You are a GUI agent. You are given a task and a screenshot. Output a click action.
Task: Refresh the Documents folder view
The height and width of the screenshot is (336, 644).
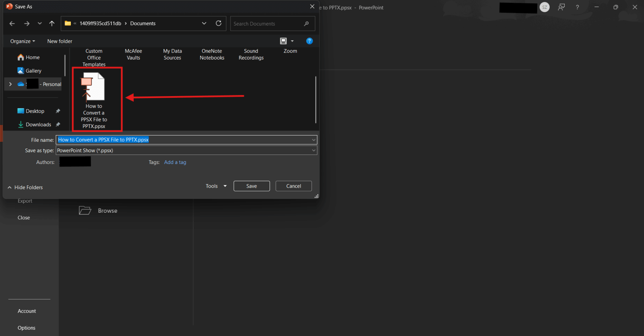[x=218, y=23]
